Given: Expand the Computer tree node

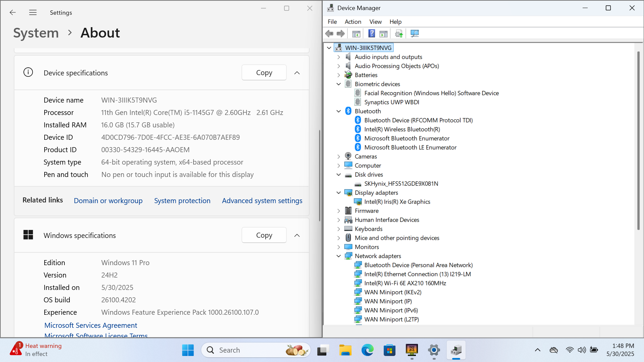Looking at the screenshot, I should 339,165.
